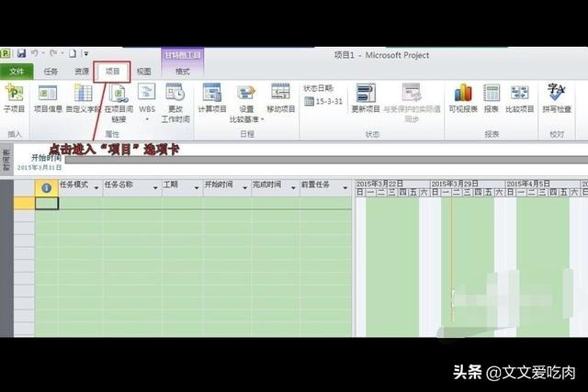Open the 任务名称 column filter dropdown
This screenshot has height=392, width=588.
click(153, 186)
